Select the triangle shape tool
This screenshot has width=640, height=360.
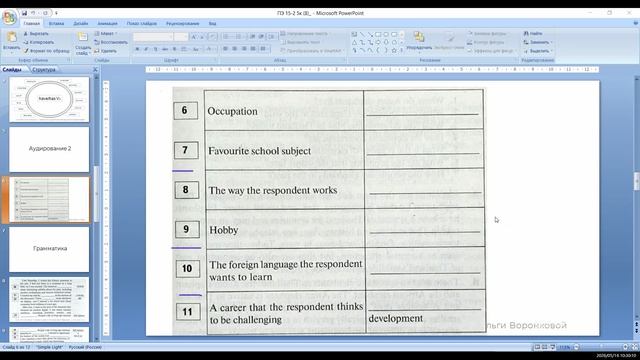tap(354, 42)
